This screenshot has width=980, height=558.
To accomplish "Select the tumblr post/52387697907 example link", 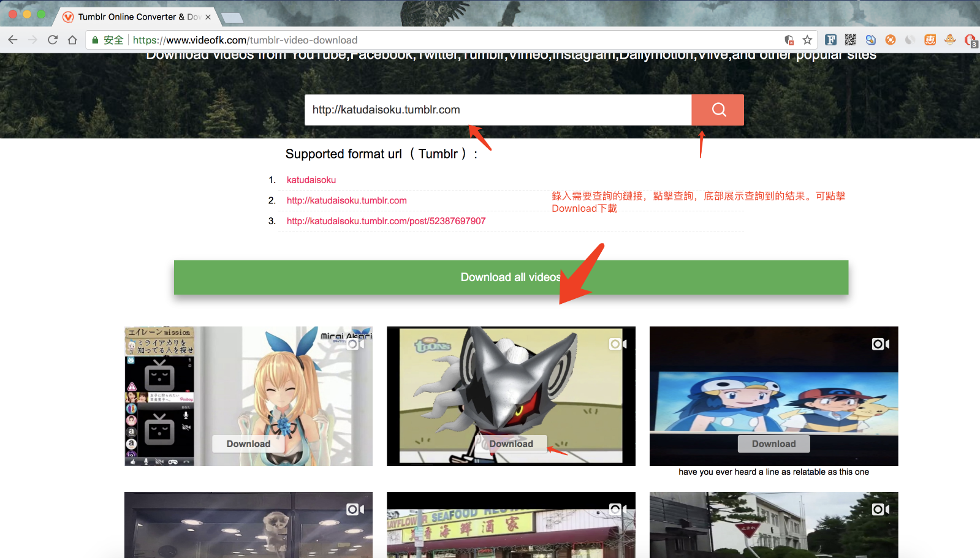I will point(386,221).
